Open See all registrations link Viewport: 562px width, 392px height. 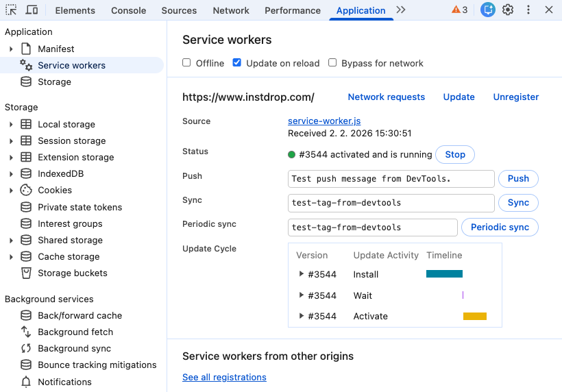224,377
